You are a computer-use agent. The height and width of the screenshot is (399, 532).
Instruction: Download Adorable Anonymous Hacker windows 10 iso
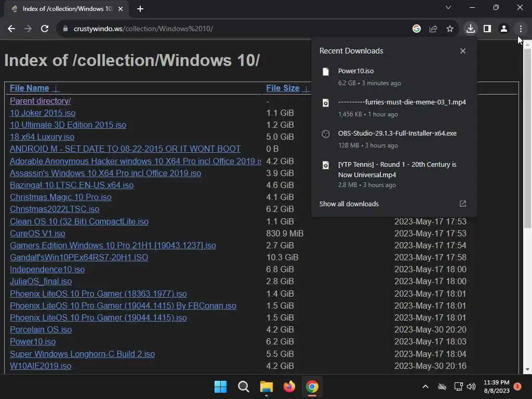tap(136, 161)
